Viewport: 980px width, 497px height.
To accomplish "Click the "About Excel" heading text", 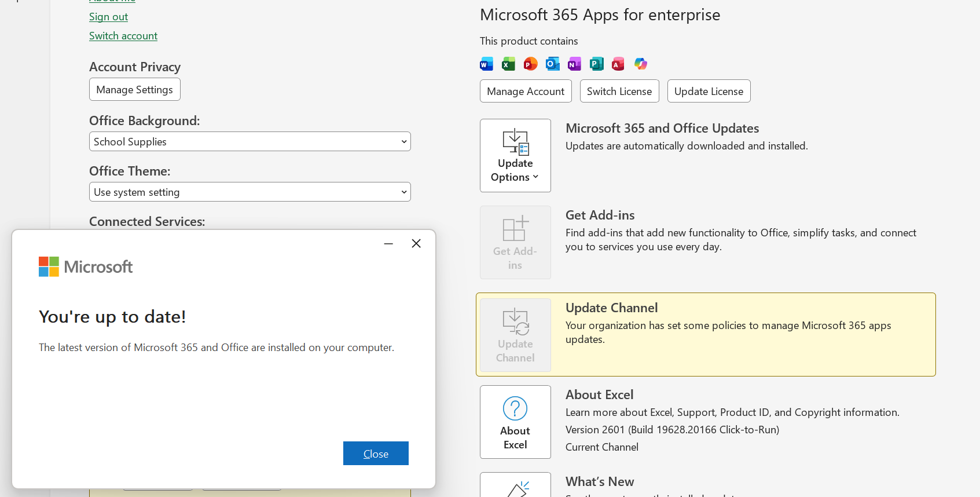I will [x=600, y=394].
